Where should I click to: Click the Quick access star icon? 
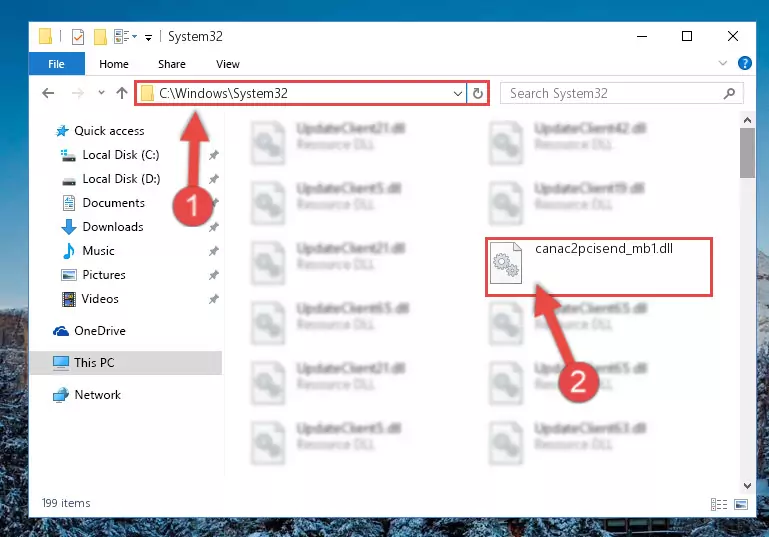[62, 131]
